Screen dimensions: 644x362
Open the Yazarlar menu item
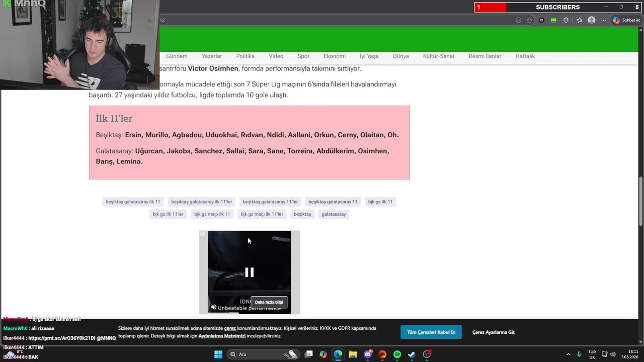[212, 56]
